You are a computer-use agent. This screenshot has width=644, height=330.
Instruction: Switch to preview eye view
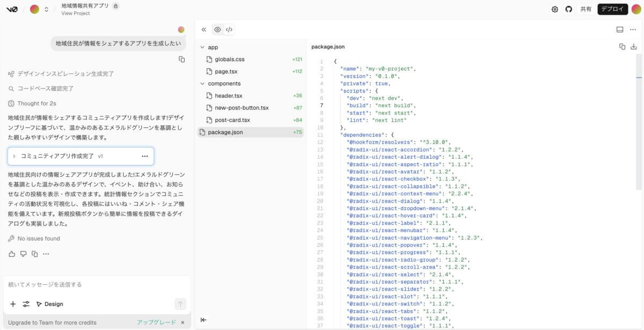[x=217, y=30]
